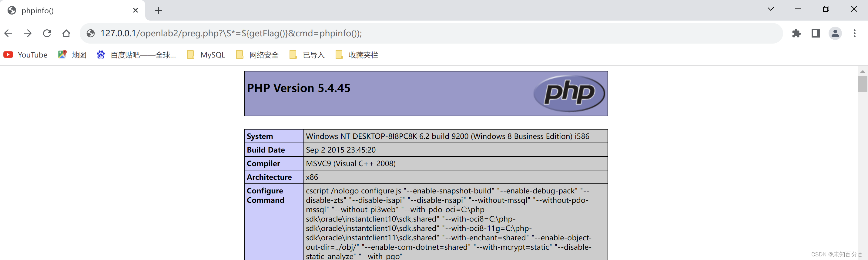Image resolution: width=868 pixels, height=260 pixels.
Task: Minimize the browser window
Action: [798, 9]
